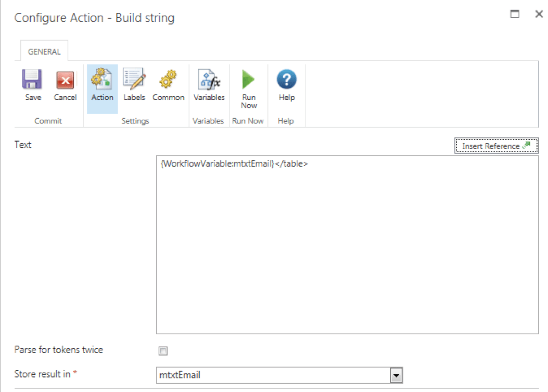Viewport: 548px width, 392px height.
Task: Click the Run Now green arrow
Action: tap(248, 79)
